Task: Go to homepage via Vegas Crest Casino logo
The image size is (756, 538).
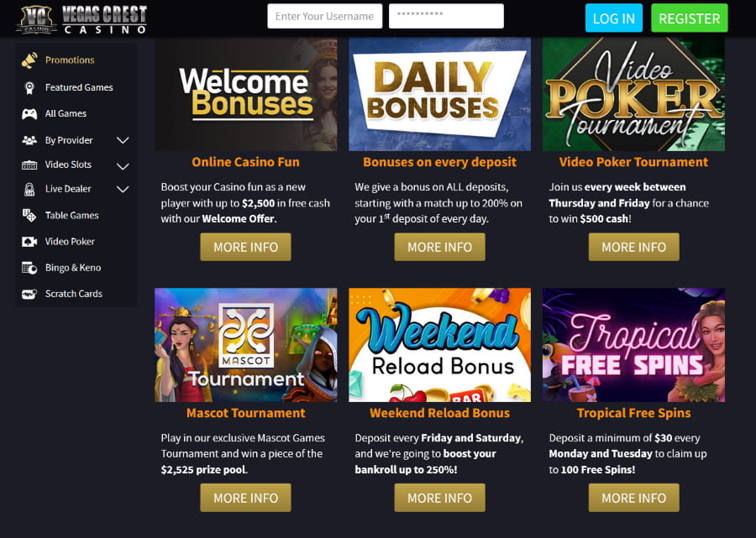Action: (x=81, y=18)
